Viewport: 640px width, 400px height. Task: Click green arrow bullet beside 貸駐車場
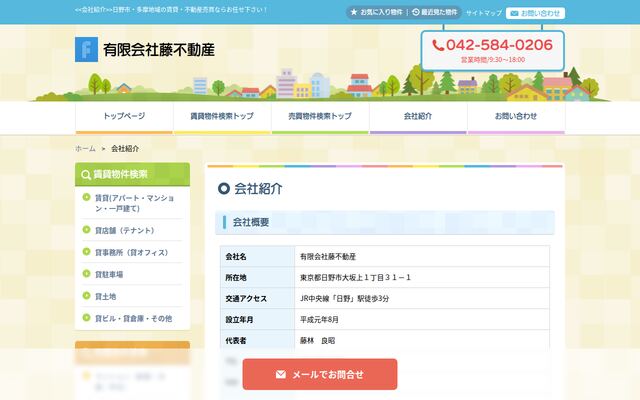click(87, 273)
